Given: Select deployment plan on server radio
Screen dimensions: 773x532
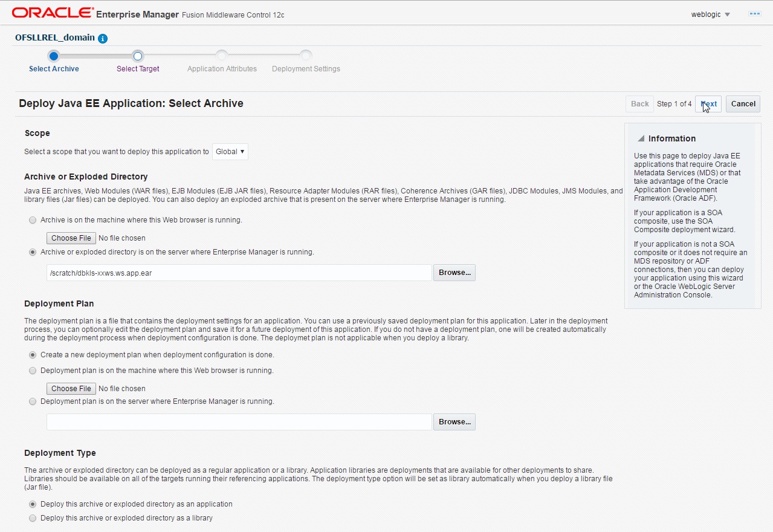Looking at the screenshot, I should [x=33, y=401].
